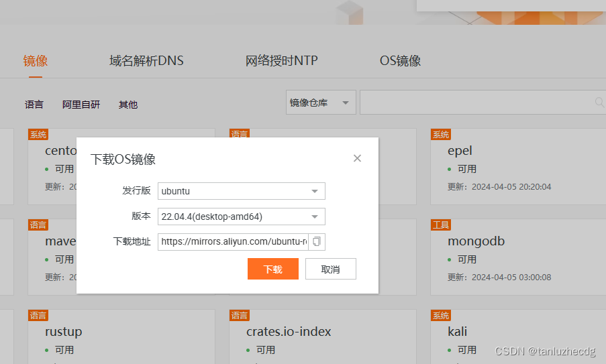The image size is (606, 364).
Task: Close the 下载OS镜像 dialog with X
Action: pos(357,158)
